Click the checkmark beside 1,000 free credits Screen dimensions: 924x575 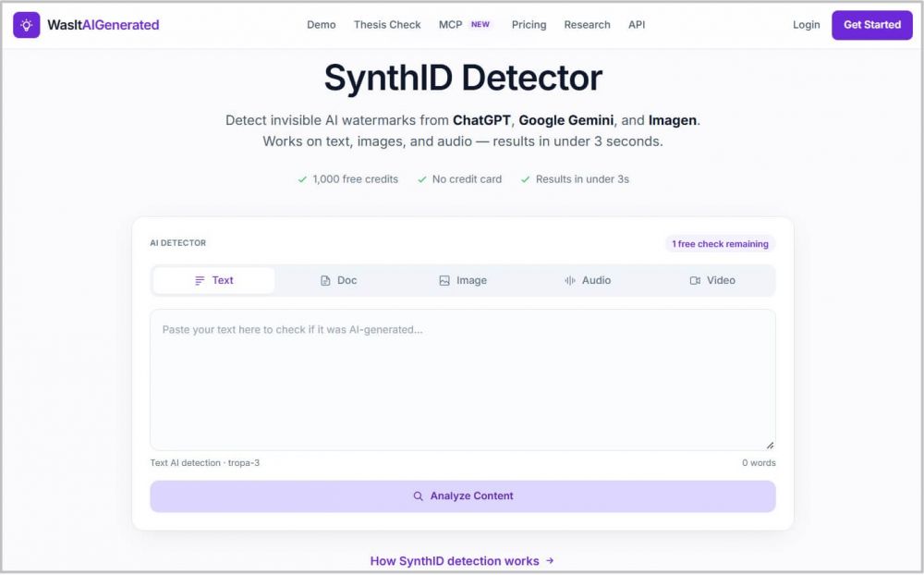(302, 179)
